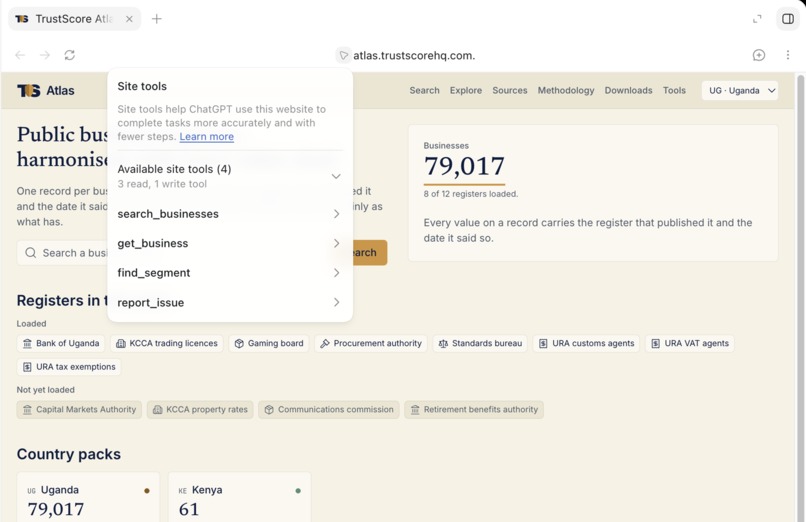Open the Search nav item
806x522 pixels.
[425, 90]
